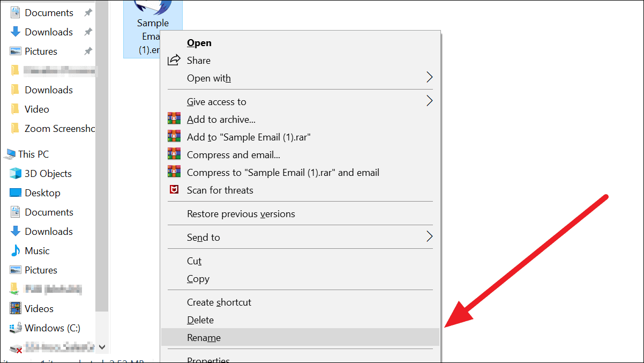
Task: Expand the Give access to submenu arrow
Action: coord(429,101)
